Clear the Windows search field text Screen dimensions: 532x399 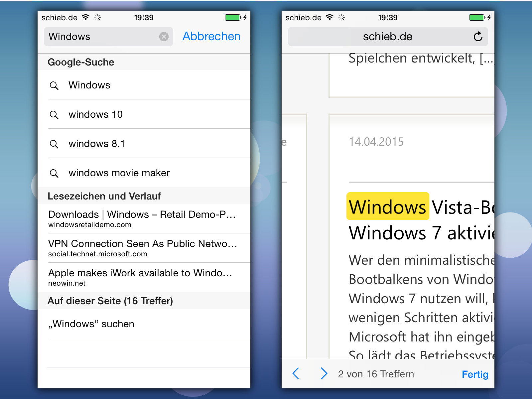coord(164,37)
